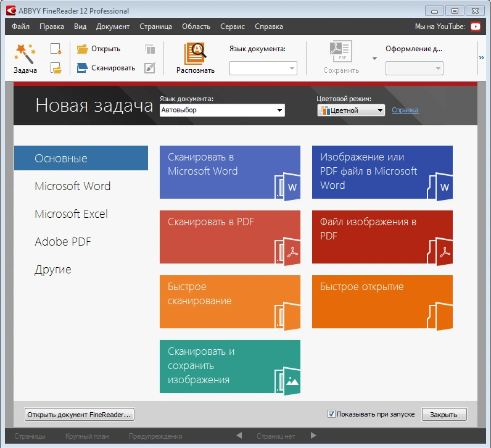Select the Microsoft Excel task category

pyautogui.click(x=71, y=214)
